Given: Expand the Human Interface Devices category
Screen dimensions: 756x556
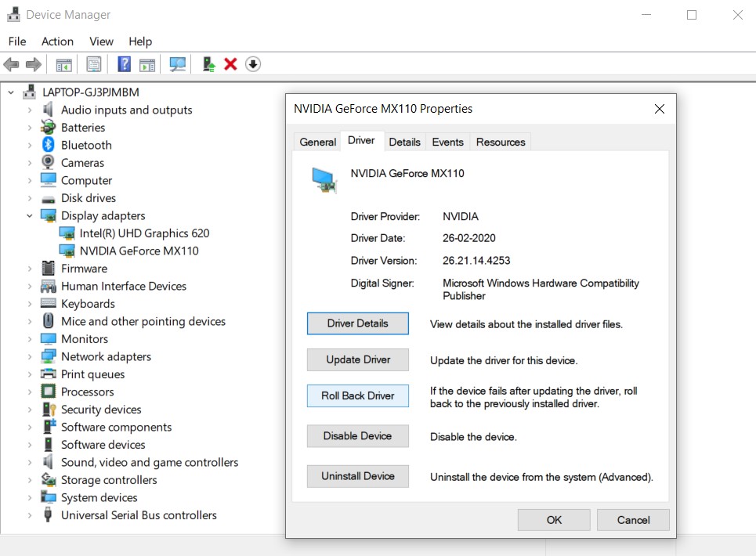Looking at the screenshot, I should (x=30, y=286).
